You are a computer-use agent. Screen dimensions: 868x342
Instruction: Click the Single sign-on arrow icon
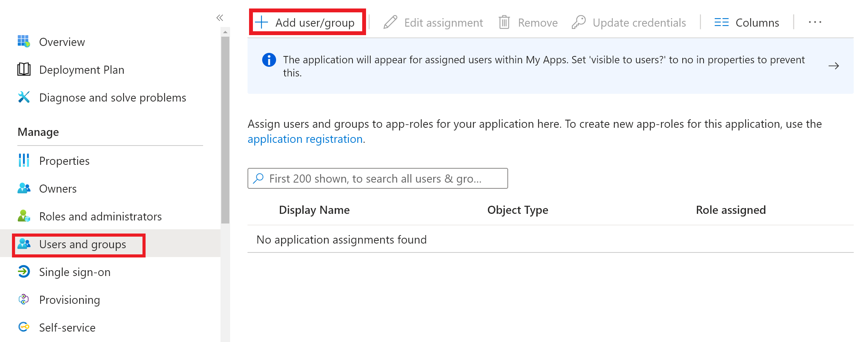point(24,271)
